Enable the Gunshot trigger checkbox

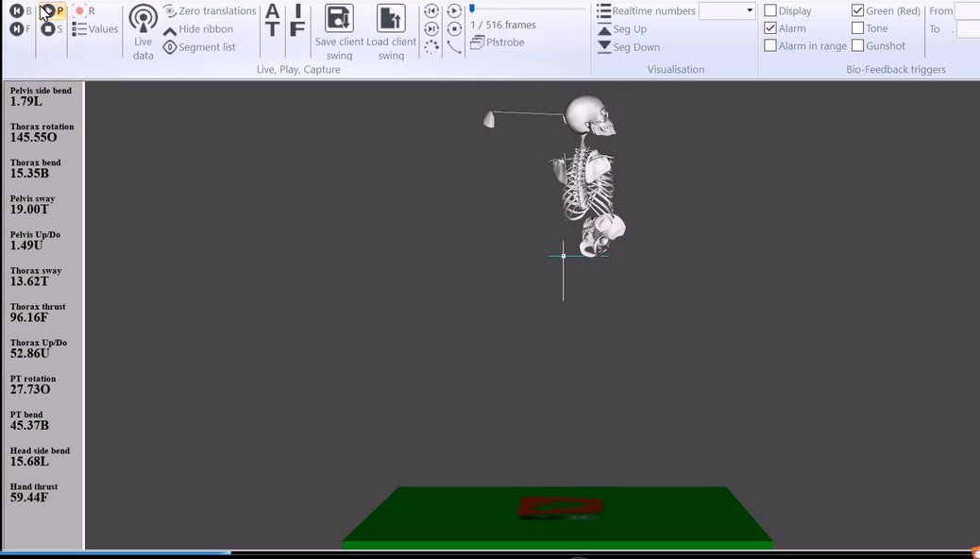(857, 45)
